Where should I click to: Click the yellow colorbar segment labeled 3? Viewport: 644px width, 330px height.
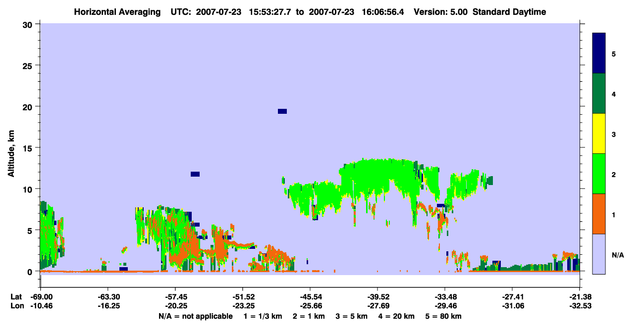599,134
